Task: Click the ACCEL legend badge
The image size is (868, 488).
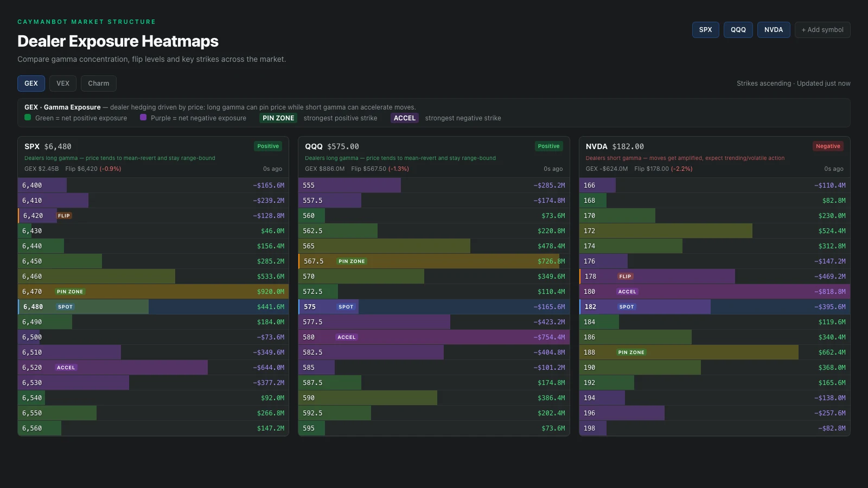Action: 405,118
